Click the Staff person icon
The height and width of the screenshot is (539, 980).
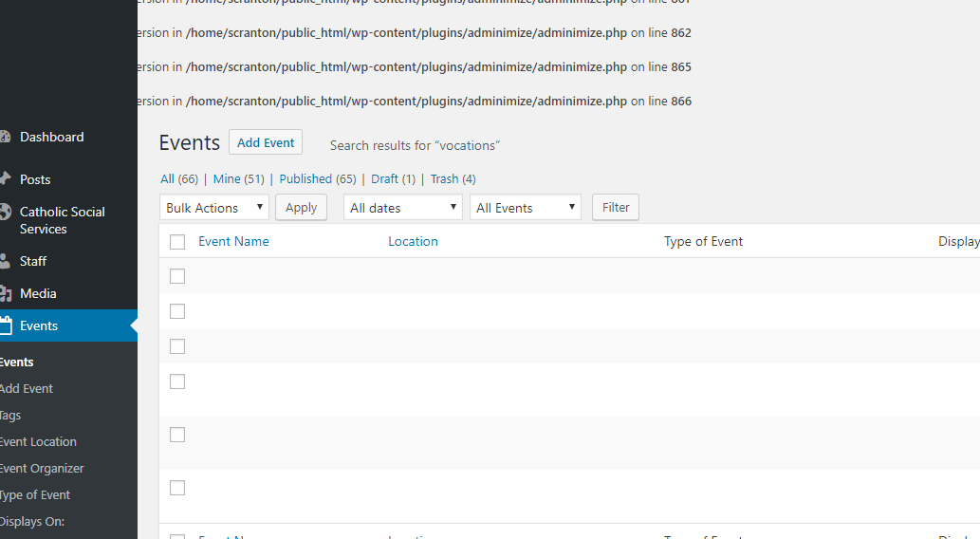(x=5, y=261)
